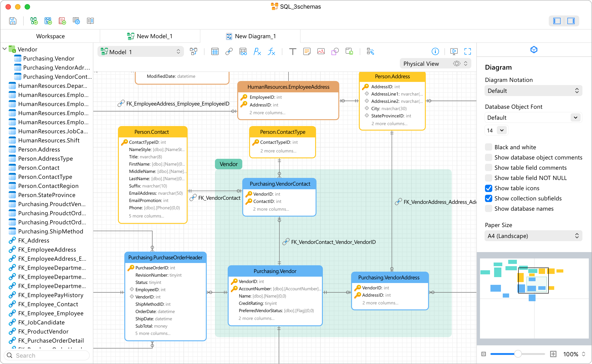Image resolution: width=592 pixels, height=364 pixels.
Task: Select the foreign key link tool
Action: 229,51
